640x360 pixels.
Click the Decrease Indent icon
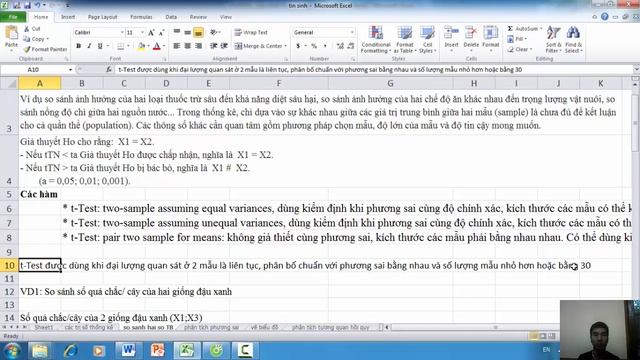[x=213, y=46]
